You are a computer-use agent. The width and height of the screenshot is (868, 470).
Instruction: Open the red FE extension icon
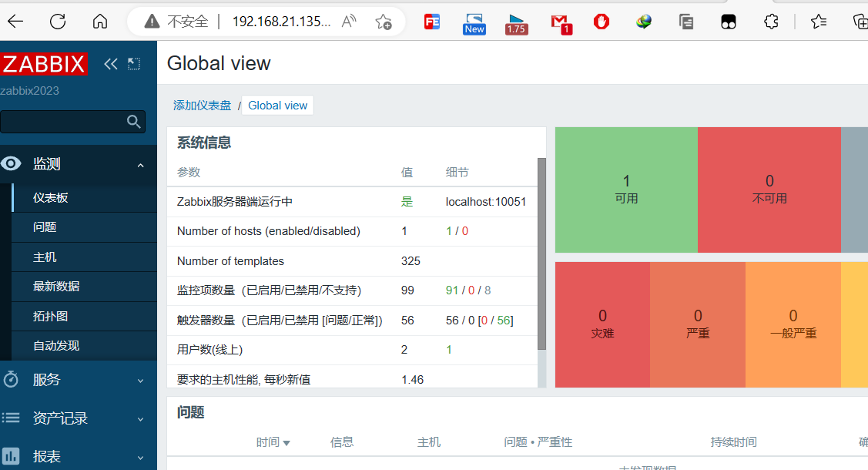pyautogui.click(x=432, y=22)
